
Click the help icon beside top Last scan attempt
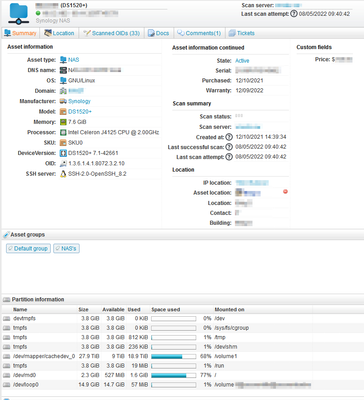tap(294, 14)
